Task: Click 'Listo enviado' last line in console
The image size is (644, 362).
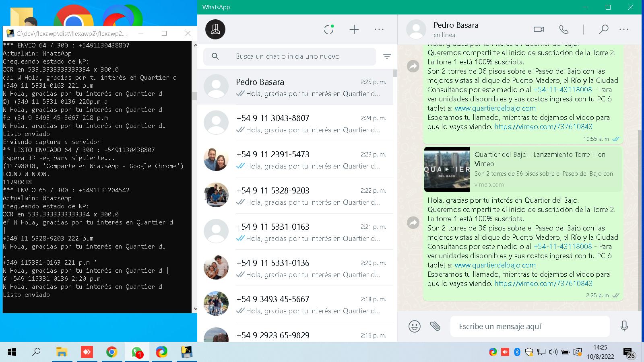Action: (x=27, y=295)
